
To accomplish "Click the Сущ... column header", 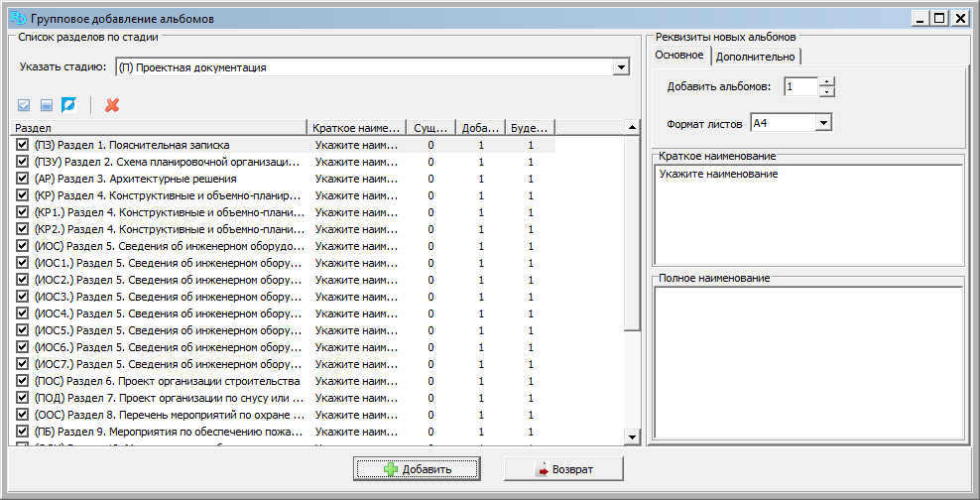I will point(430,128).
